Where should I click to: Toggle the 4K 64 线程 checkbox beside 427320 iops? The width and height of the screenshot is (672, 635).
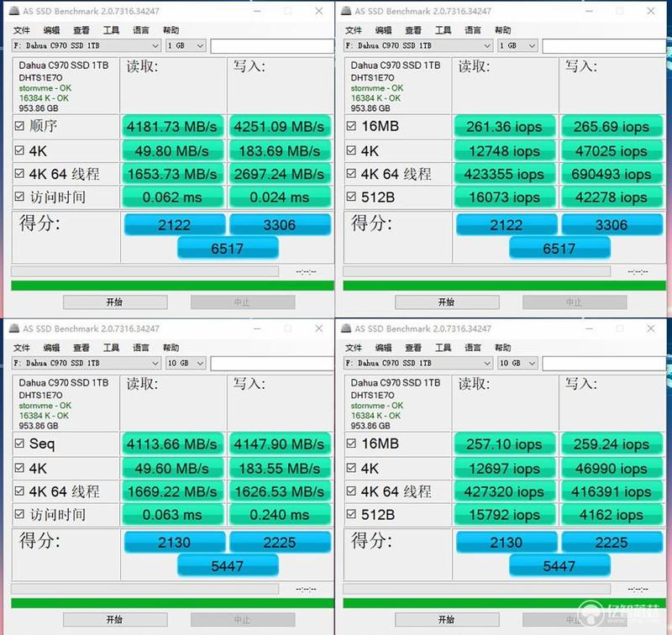click(351, 491)
